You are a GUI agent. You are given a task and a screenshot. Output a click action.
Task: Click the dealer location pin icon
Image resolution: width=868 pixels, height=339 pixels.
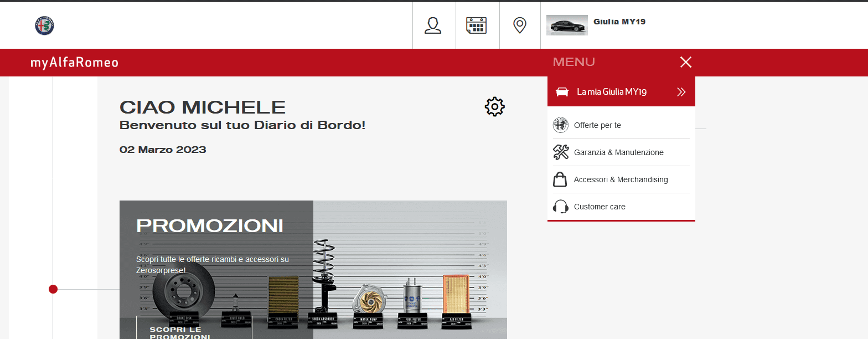click(x=519, y=25)
